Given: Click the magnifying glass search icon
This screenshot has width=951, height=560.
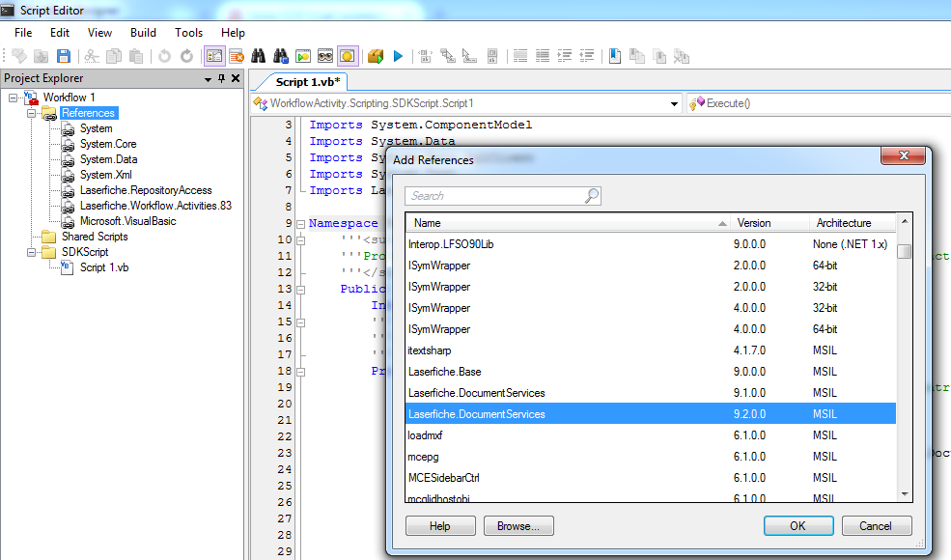Looking at the screenshot, I should pyautogui.click(x=592, y=195).
